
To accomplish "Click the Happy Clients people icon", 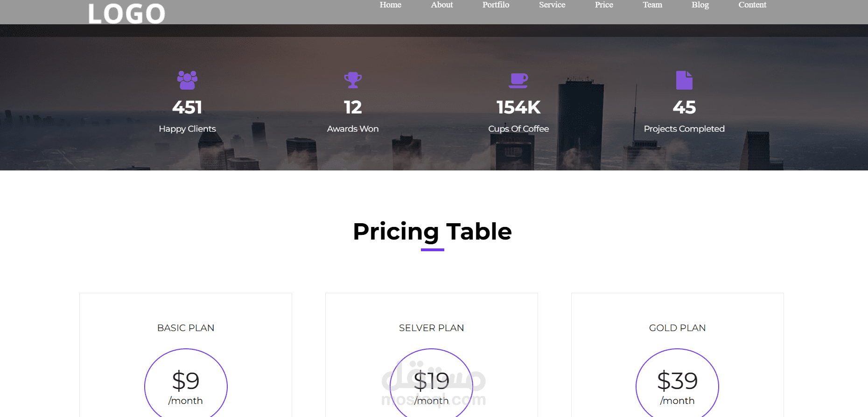I will point(187,80).
